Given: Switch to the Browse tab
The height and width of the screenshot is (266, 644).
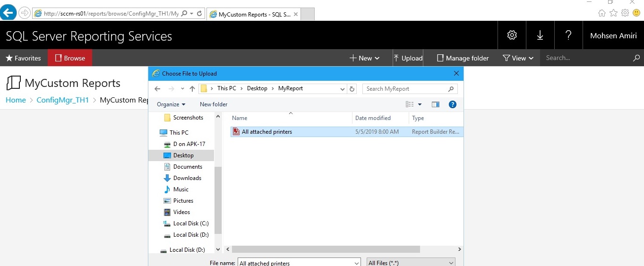Looking at the screenshot, I should point(70,58).
